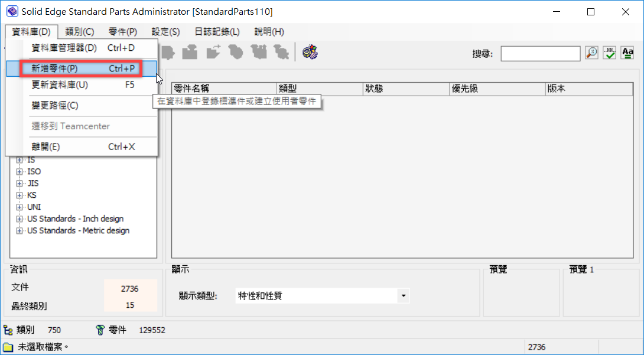Select the ISO tree label
Image resolution: width=644 pixels, height=355 pixels.
[34, 171]
